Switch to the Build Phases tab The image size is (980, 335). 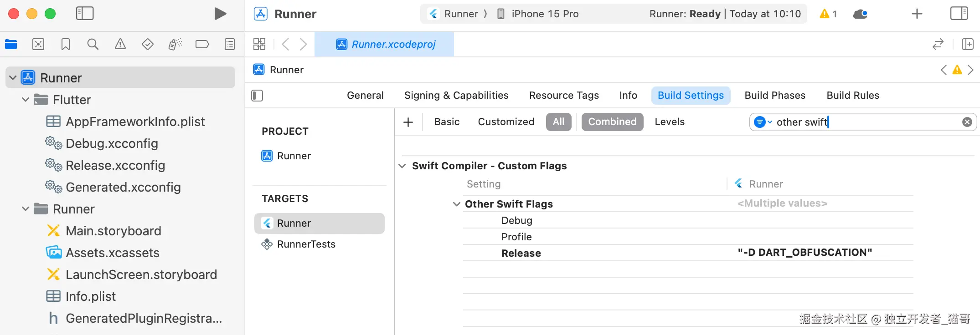775,96
